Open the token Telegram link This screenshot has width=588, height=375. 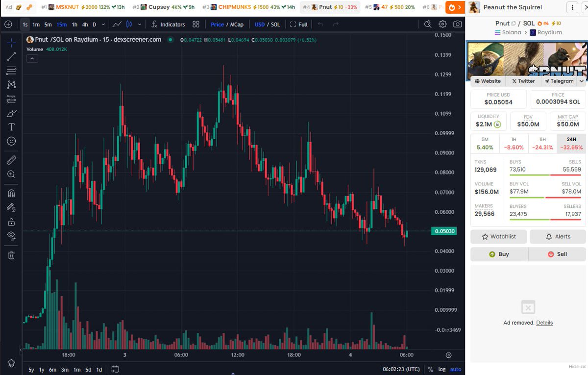559,81
